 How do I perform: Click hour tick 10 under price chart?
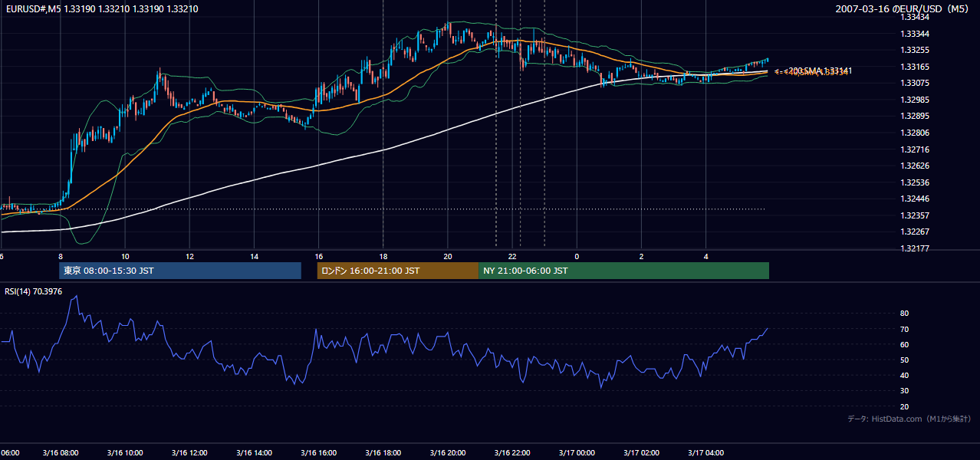pos(124,257)
